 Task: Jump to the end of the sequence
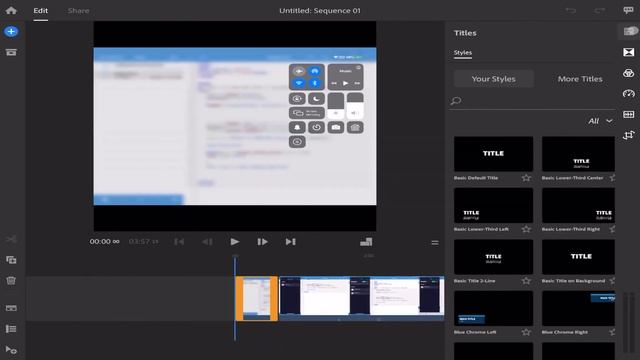(x=290, y=242)
